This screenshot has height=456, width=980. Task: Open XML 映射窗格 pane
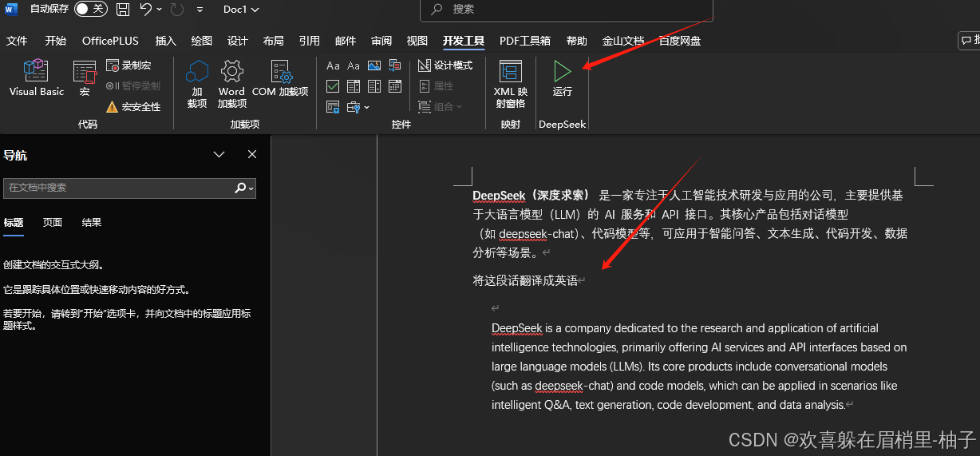pos(510,83)
